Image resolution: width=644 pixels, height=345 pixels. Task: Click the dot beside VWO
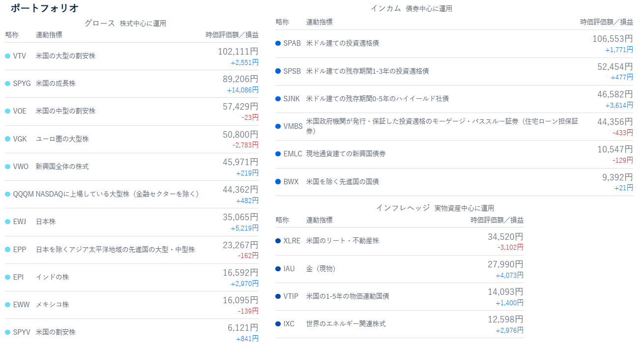tap(7, 167)
